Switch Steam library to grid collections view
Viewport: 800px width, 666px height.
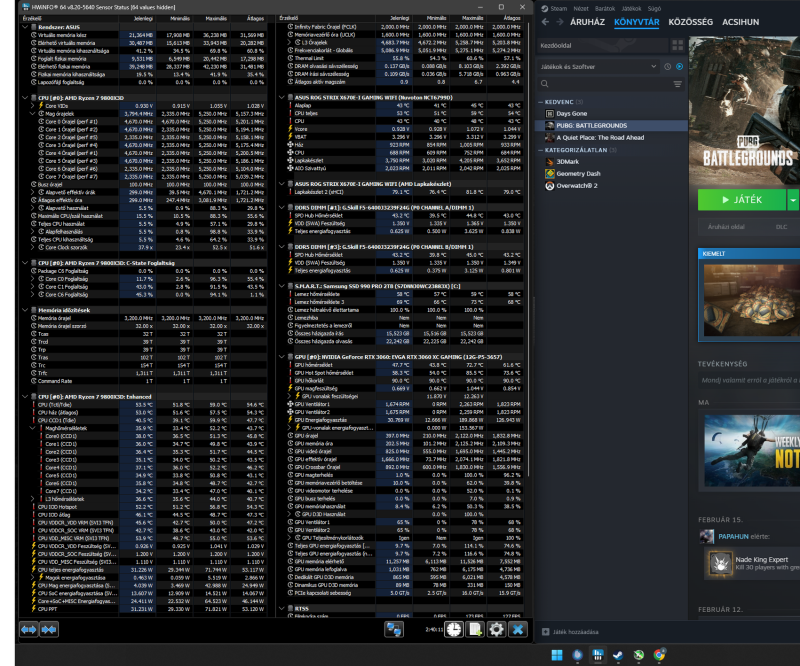tap(678, 45)
